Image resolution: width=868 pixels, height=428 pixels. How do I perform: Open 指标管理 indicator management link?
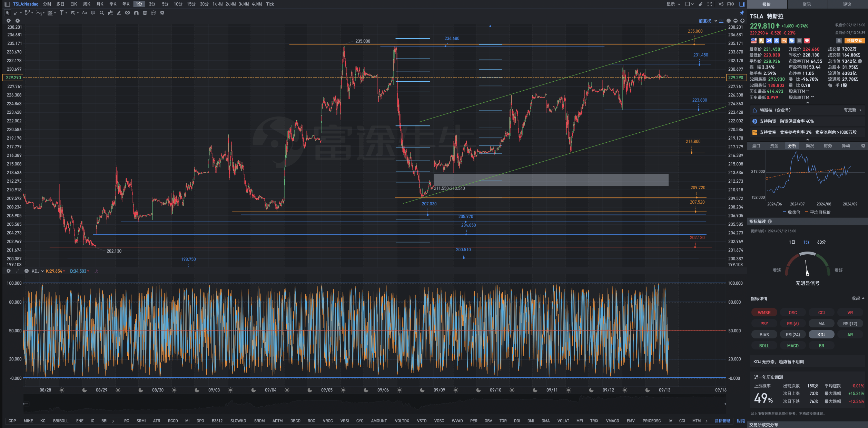pyautogui.click(x=722, y=421)
